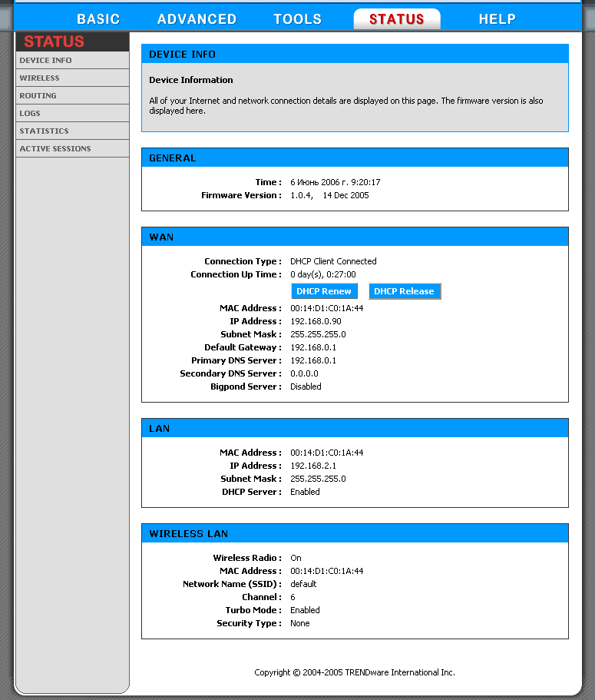The width and height of the screenshot is (595, 700).
Task: Click WAN IP address 192.168.0.90
Action: pyautogui.click(x=316, y=321)
